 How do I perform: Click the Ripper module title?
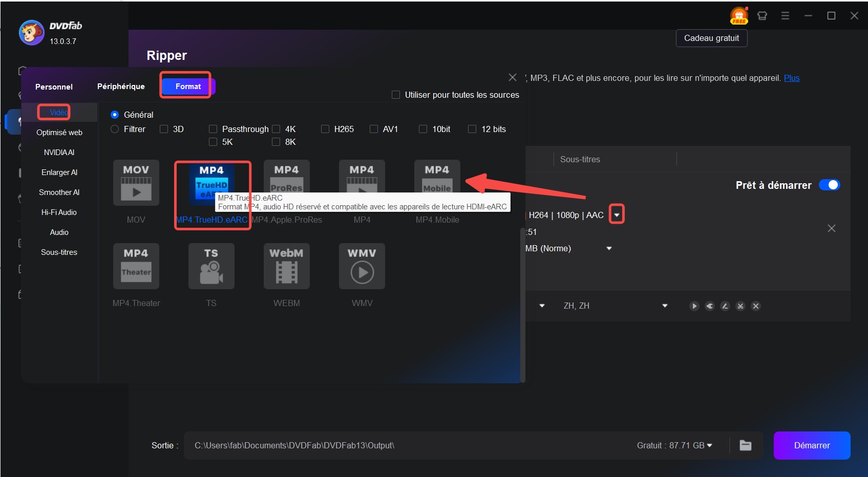pos(166,55)
